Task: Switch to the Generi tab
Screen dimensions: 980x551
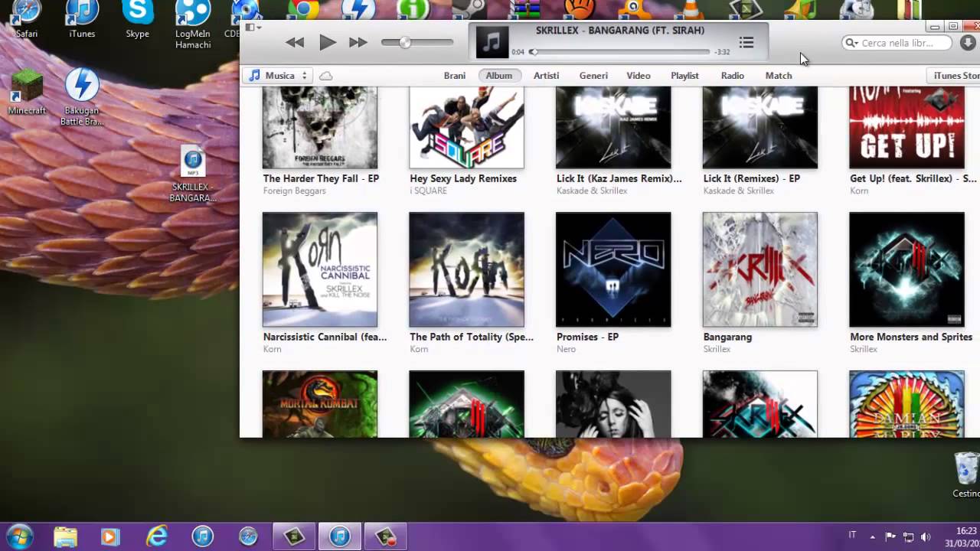Action: click(x=593, y=76)
